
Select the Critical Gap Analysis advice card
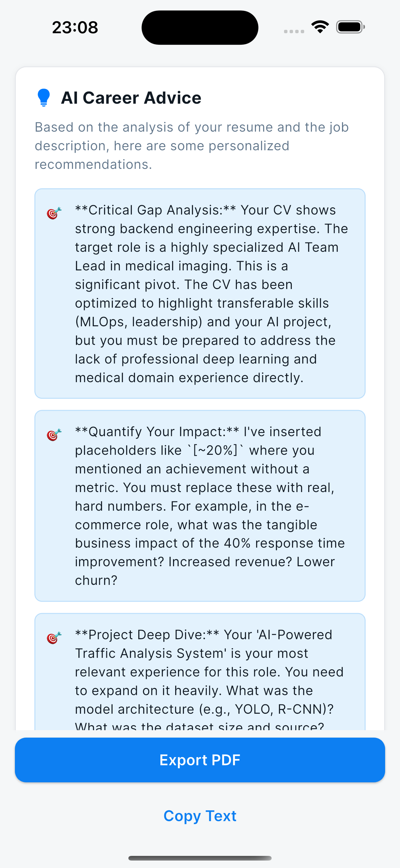coord(200,293)
